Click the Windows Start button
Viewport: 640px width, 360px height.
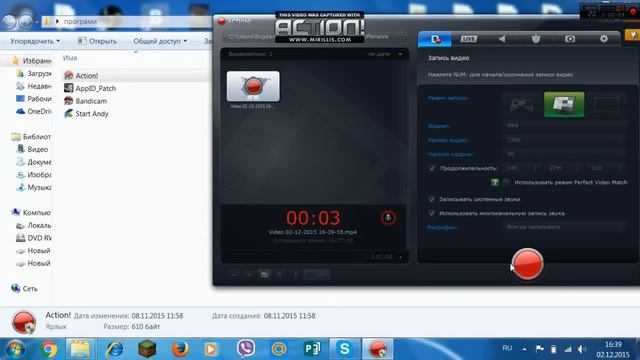click(x=15, y=349)
